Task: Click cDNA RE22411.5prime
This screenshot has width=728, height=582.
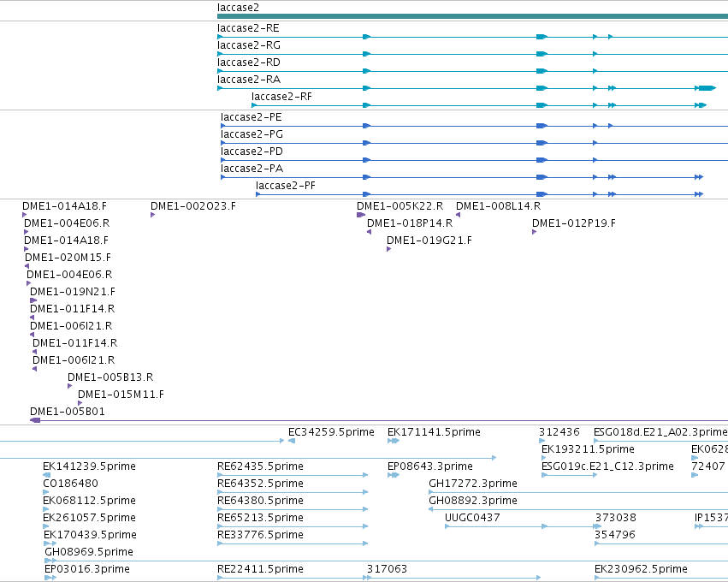Action: [260, 570]
